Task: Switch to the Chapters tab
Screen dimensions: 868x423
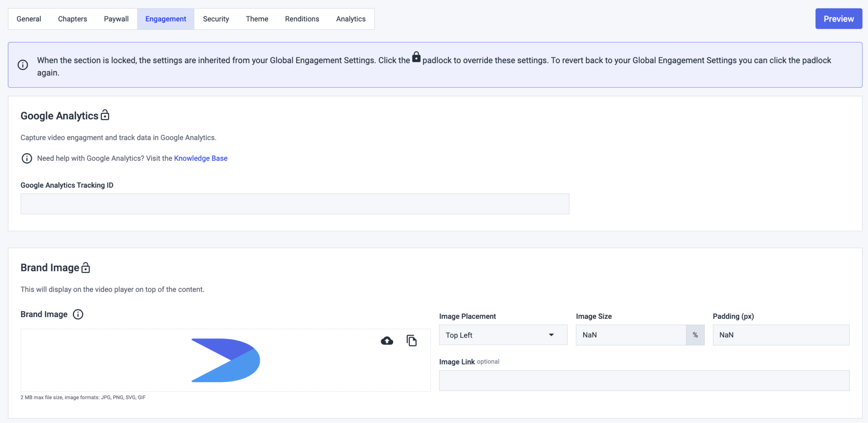Action: pyautogui.click(x=72, y=19)
